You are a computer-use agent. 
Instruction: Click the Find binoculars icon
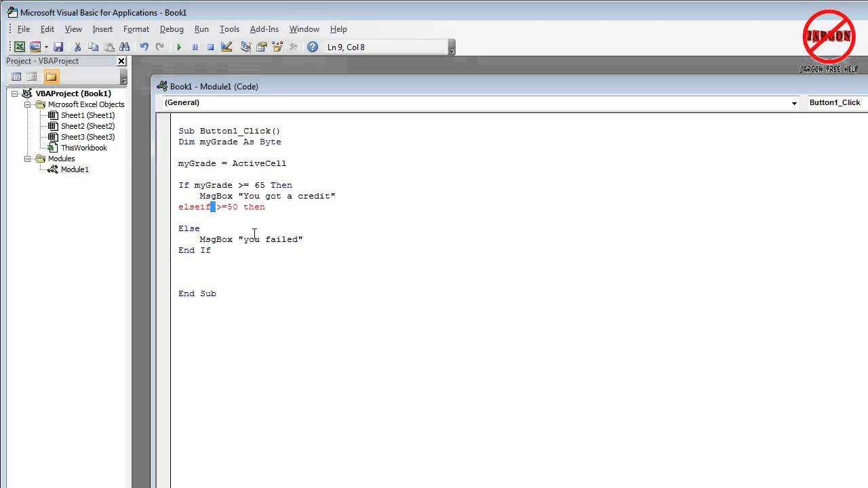click(x=124, y=47)
